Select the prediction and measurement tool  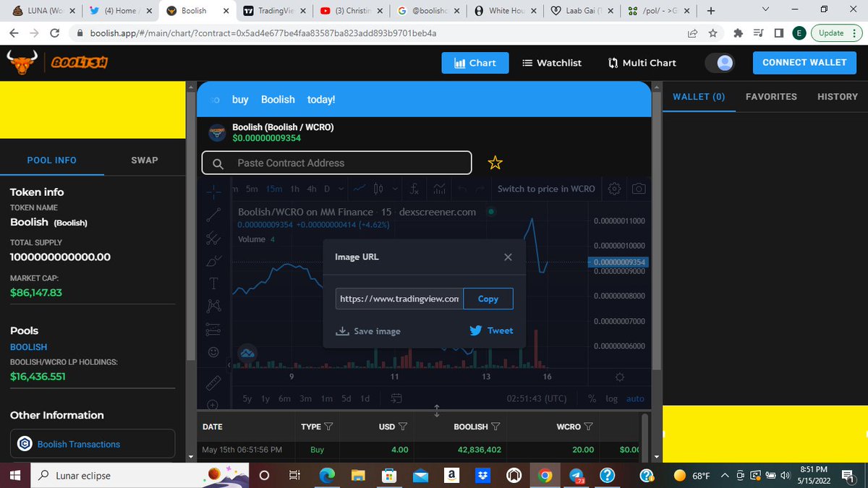(213, 329)
